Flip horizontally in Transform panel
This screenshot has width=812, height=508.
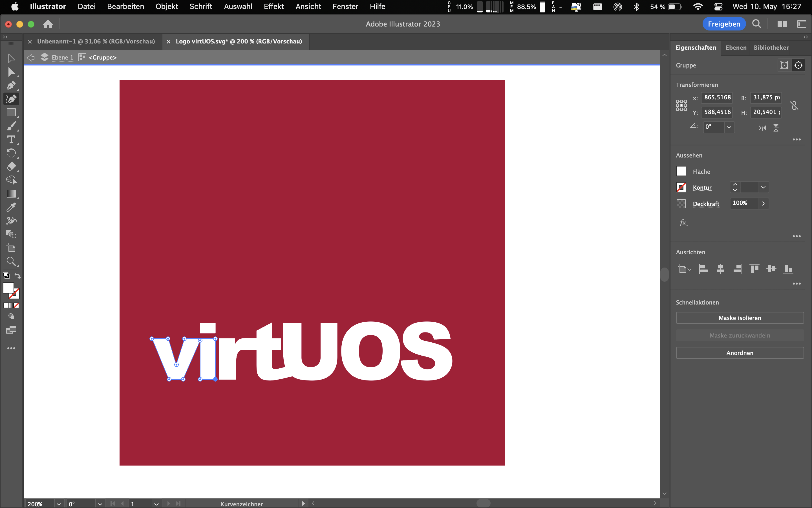tap(762, 128)
